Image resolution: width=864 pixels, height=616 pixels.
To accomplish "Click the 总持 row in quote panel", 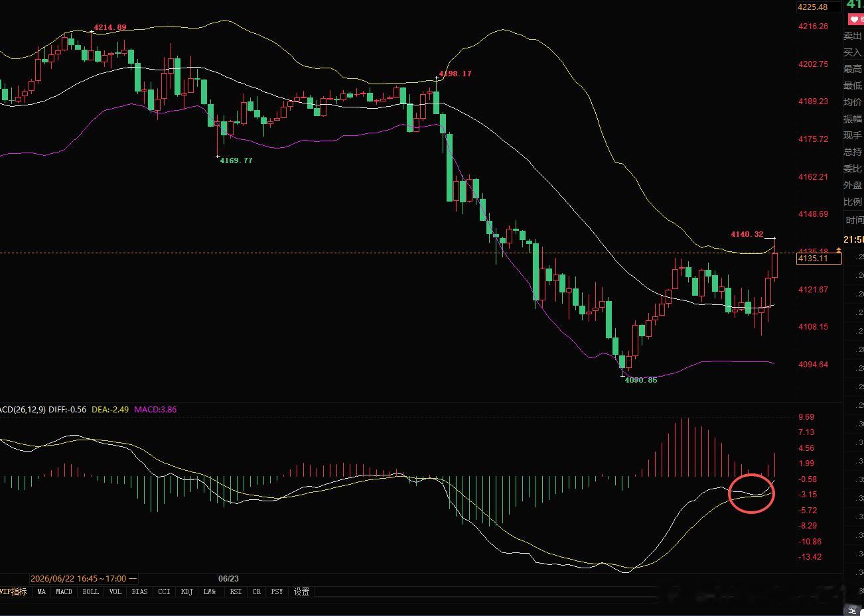I will coord(853,152).
